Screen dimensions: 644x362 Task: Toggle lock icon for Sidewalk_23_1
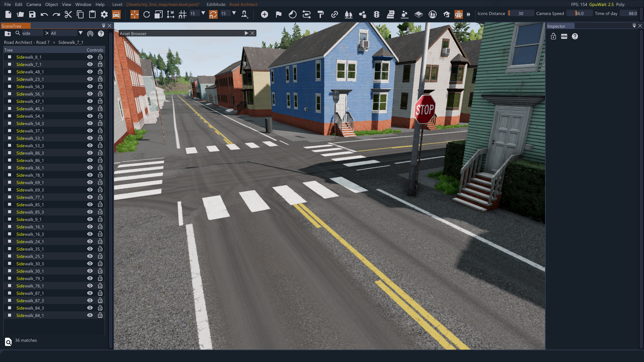click(100, 79)
